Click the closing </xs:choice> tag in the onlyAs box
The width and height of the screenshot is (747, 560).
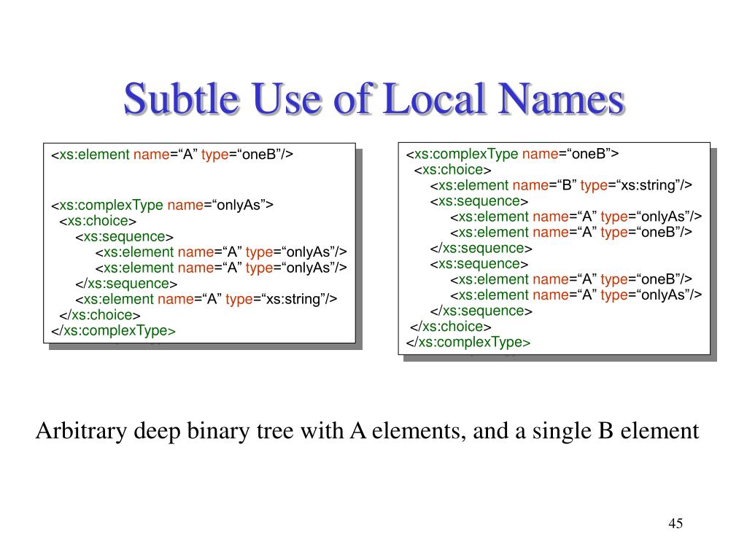coord(99,315)
